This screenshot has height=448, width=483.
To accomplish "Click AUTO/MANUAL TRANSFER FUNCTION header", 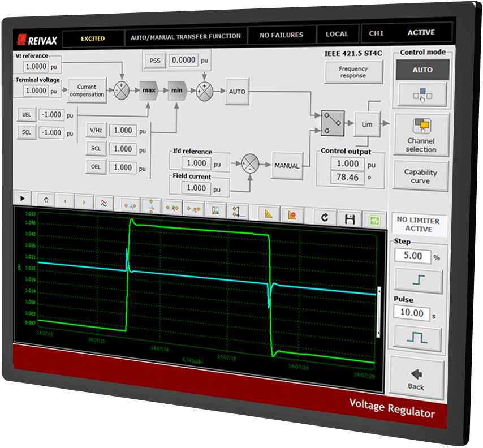I will [x=186, y=37].
